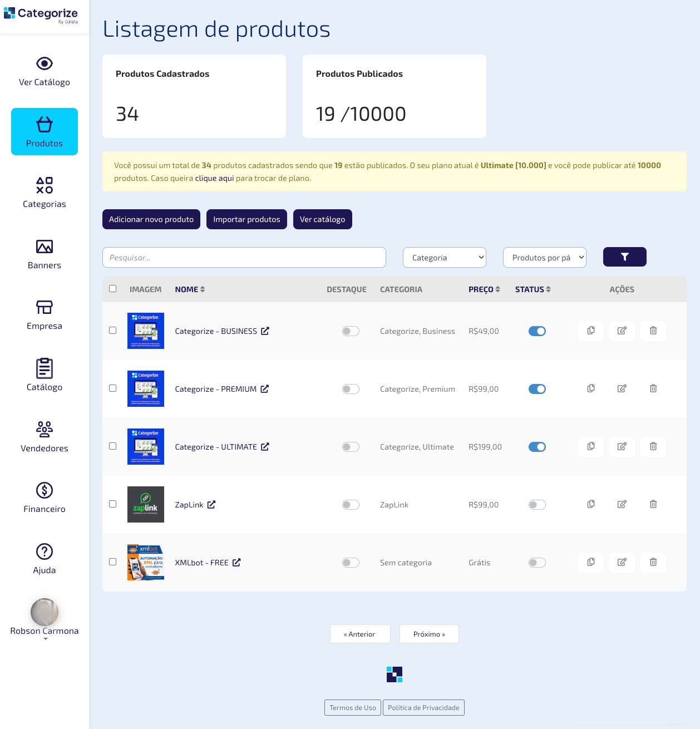Open Vendedores section
This screenshot has width=700, height=729.
point(45,437)
